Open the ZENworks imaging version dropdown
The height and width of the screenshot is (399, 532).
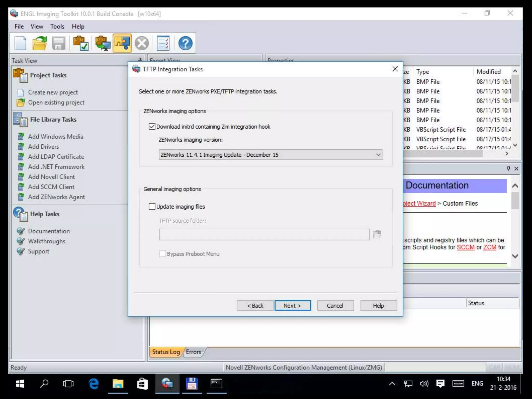pos(271,155)
